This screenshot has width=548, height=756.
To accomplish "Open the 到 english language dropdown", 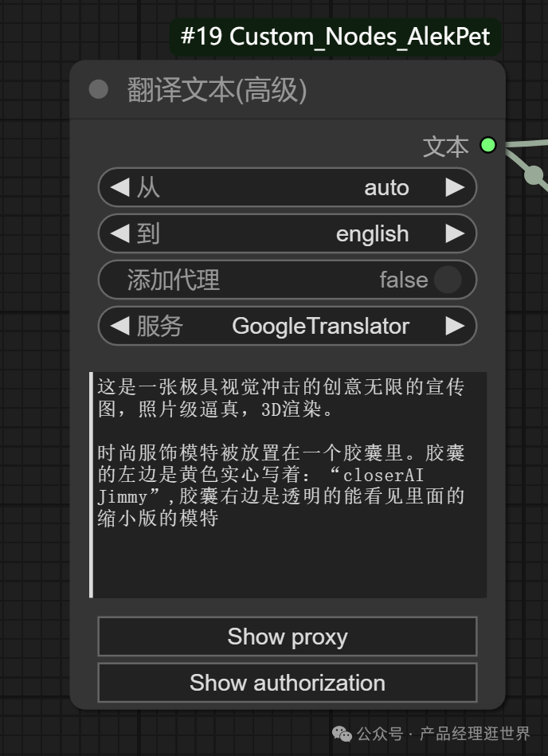I will tap(288, 233).
